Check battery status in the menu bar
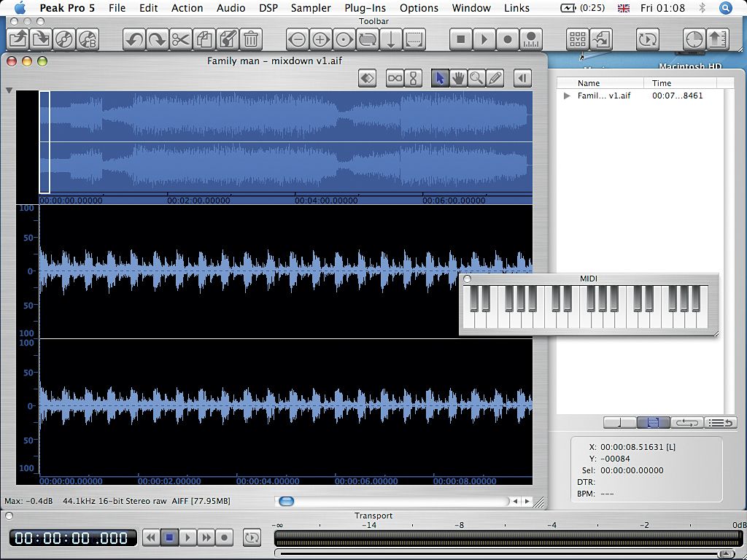 [582, 8]
